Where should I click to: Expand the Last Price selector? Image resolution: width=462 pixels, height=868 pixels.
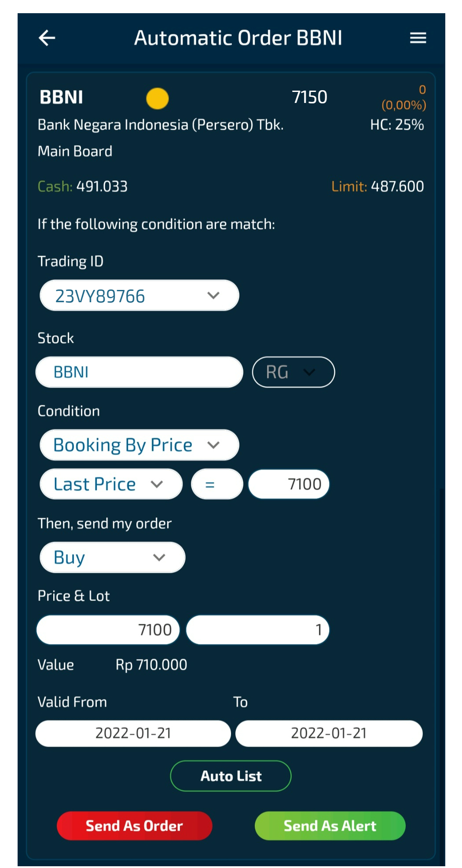pyautogui.click(x=110, y=484)
